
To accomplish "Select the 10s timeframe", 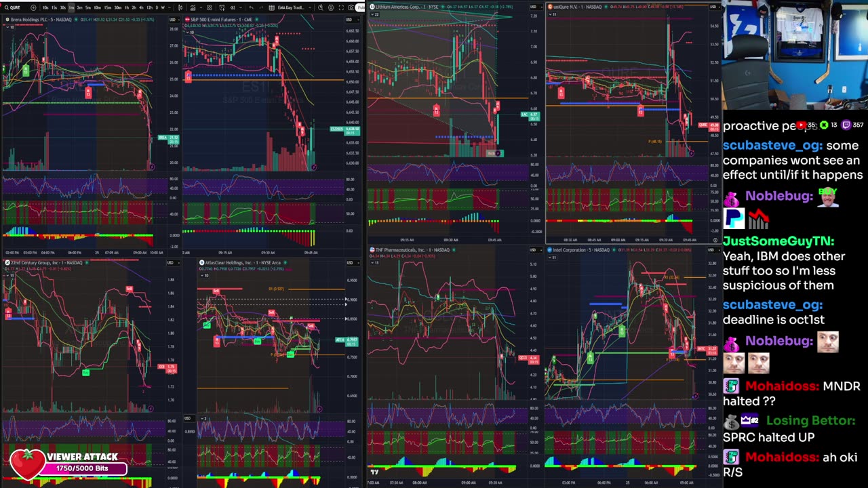I will click(45, 7).
